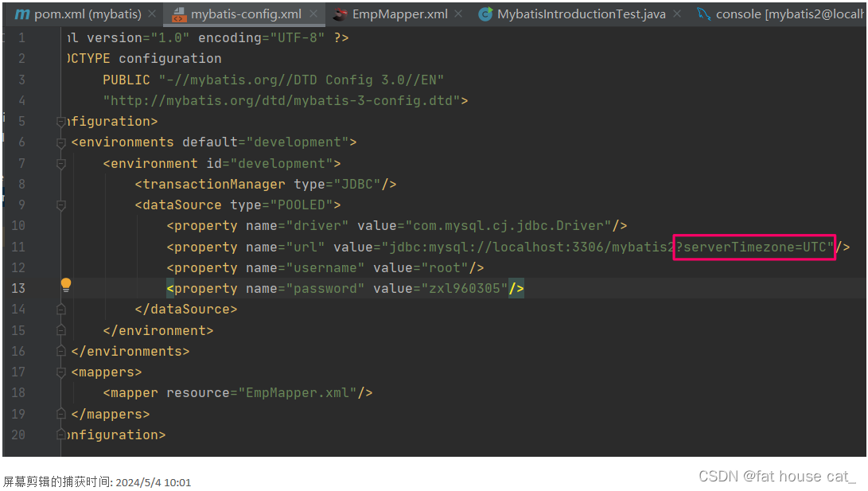Click the mapper file icon on EmpMapper.xml tab

[338, 14]
